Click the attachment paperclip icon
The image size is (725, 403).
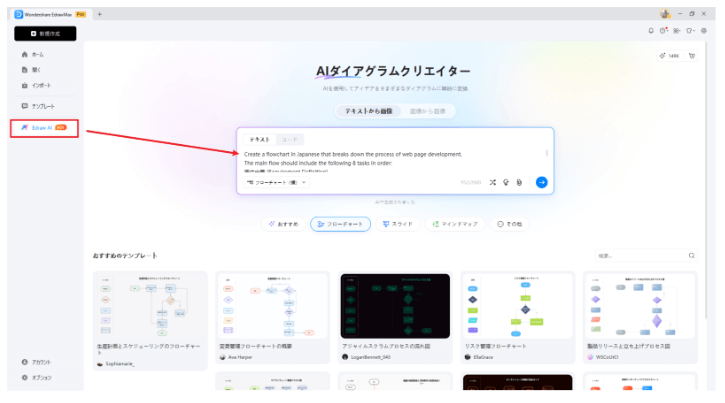[519, 182]
